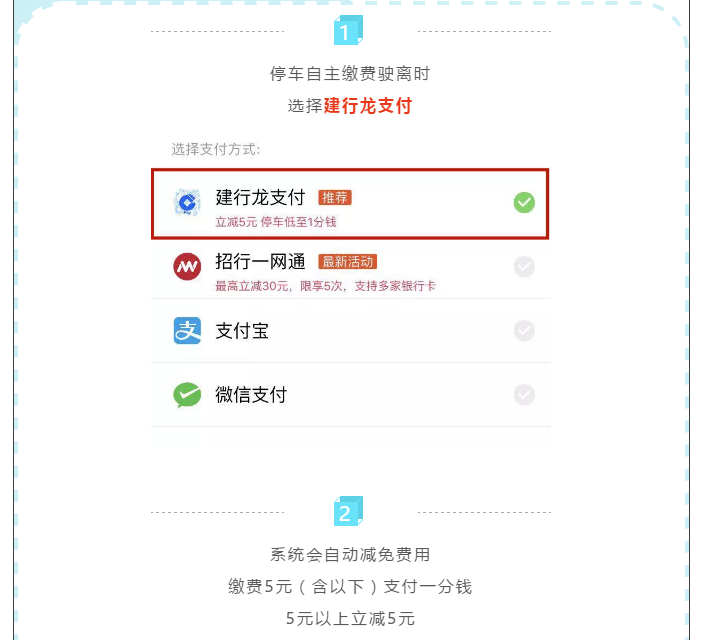This screenshot has height=640, width=704.
Task: Choose the 微信支付 payment option label
Action: (x=251, y=395)
